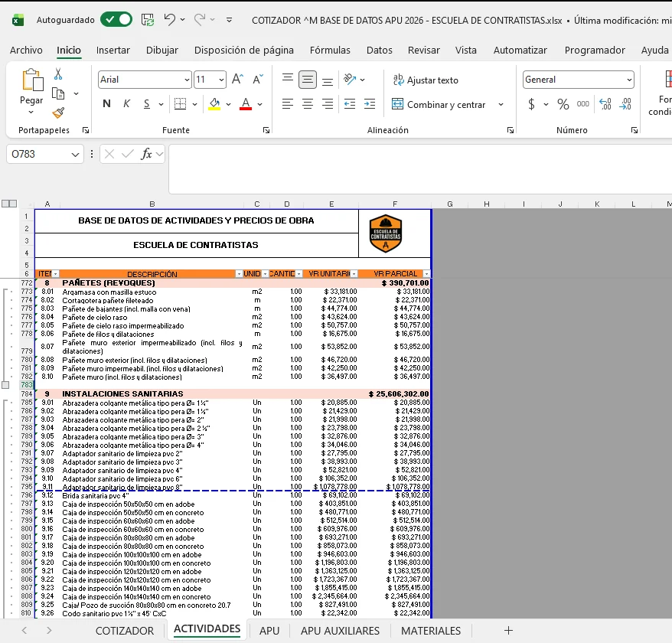This screenshot has width=672, height=643.
Task: Open the Arial font name dropdown
Action: click(x=187, y=80)
